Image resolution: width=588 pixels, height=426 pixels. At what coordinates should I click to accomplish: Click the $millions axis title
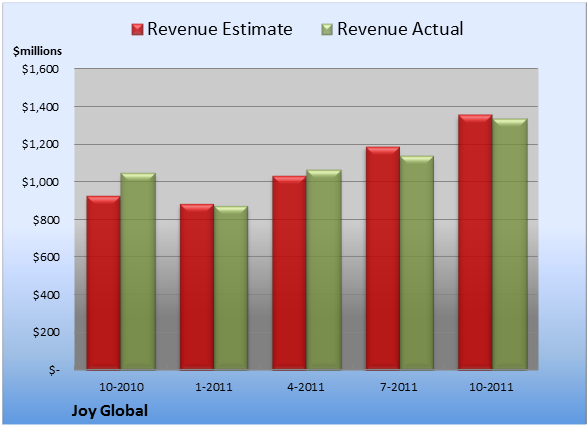tap(37, 51)
